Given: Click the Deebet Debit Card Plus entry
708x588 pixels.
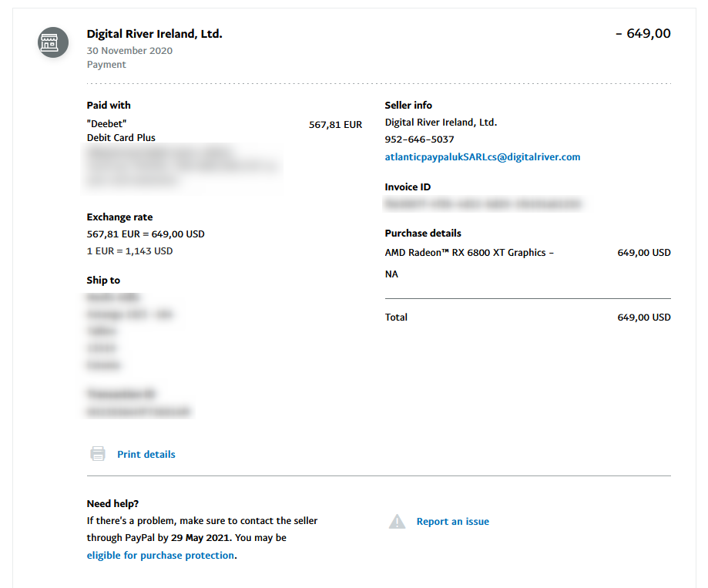Looking at the screenshot, I should point(121,130).
